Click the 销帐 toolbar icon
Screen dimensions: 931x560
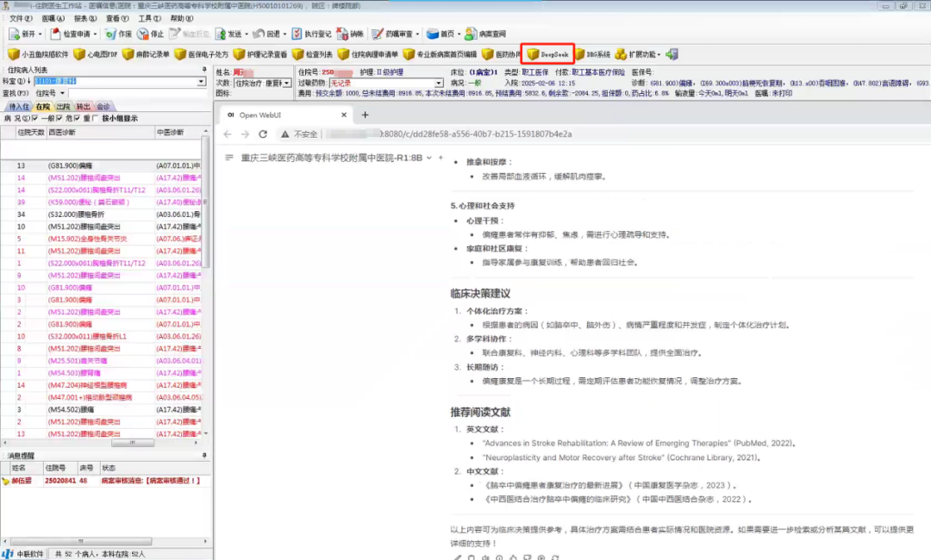click(x=342, y=34)
